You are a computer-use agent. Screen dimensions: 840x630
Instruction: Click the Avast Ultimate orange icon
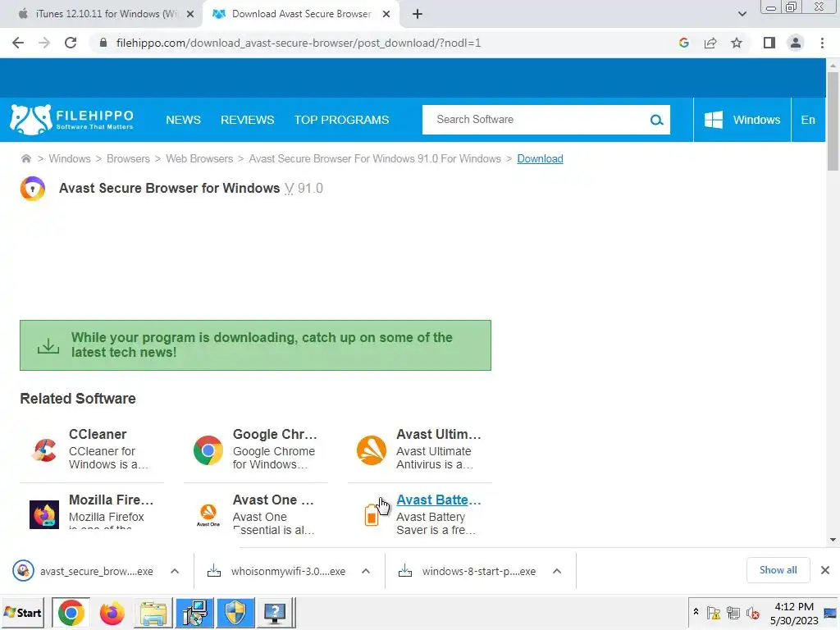(372, 450)
